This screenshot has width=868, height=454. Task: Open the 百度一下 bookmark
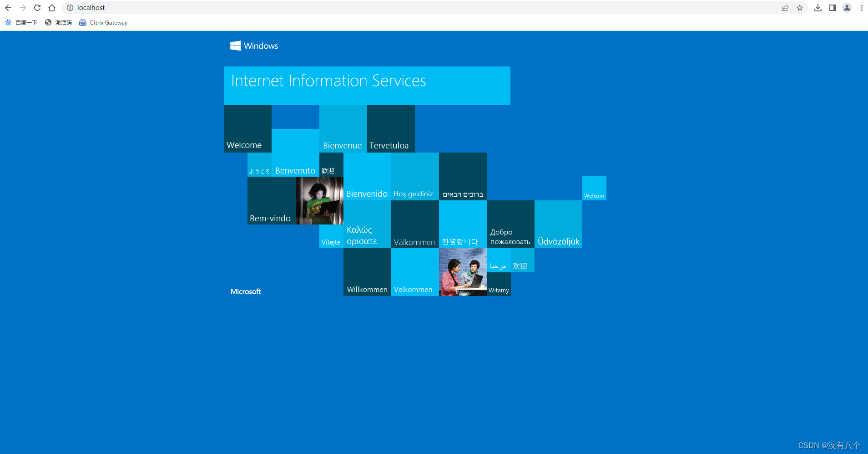pos(21,22)
